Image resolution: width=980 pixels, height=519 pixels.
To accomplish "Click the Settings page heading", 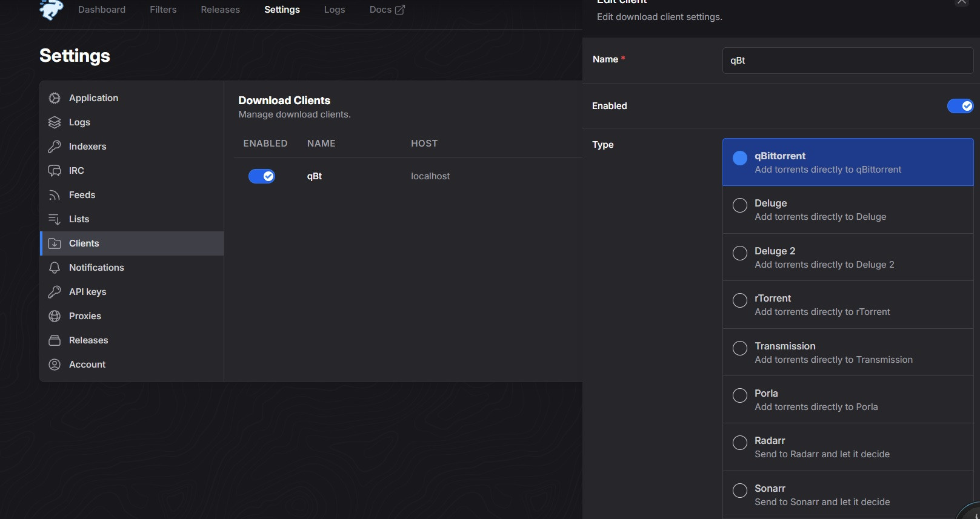I will click(75, 56).
